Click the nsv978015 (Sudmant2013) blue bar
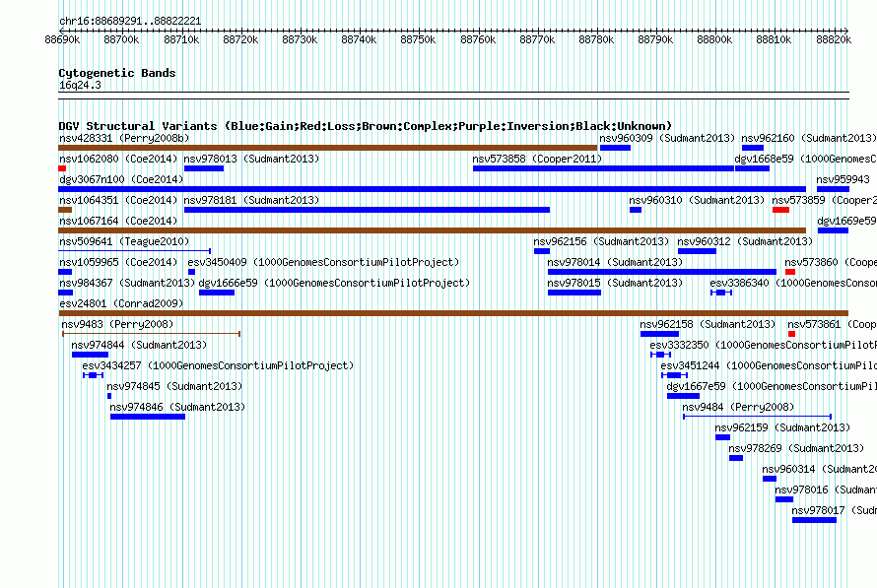This screenshot has width=877, height=588. pos(574,293)
